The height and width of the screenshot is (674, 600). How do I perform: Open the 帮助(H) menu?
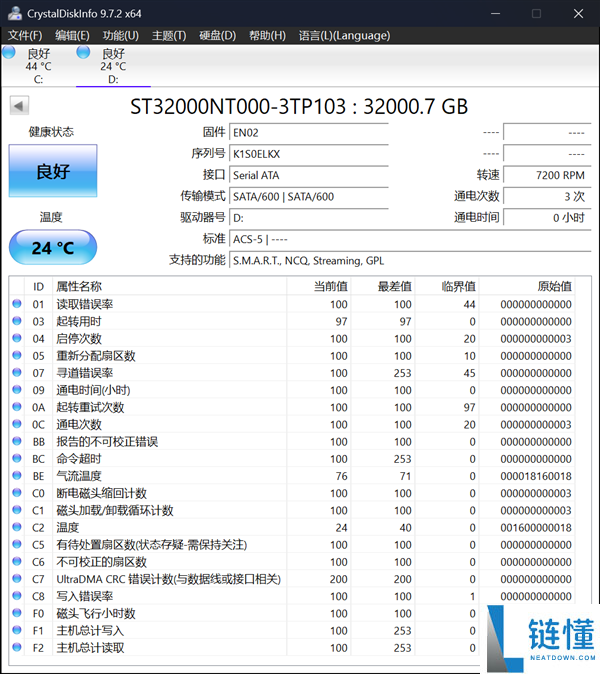tap(267, 35)
